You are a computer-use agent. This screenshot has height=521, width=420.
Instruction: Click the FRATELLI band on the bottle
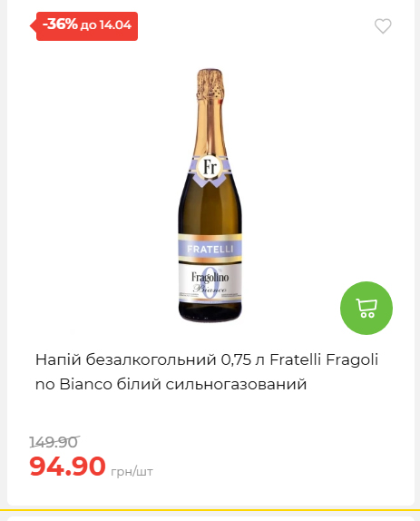(210, 249)
